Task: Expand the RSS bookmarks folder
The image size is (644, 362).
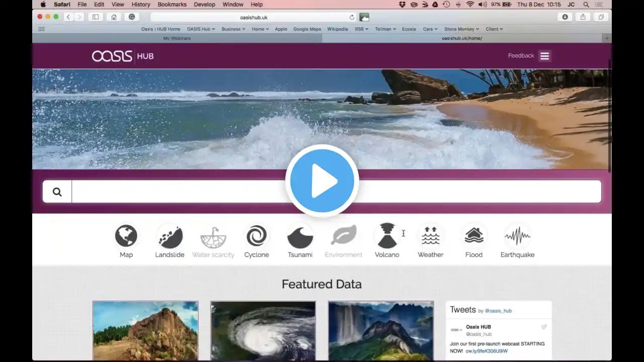Action: pos(361,29)
